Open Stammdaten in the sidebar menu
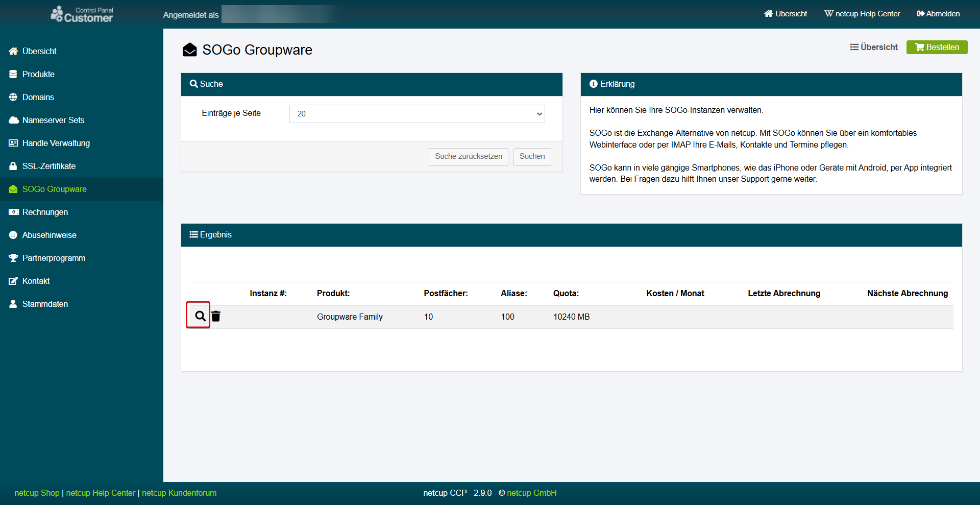The height and width of the screenshot is (505, 980). (x=45, y=304)
